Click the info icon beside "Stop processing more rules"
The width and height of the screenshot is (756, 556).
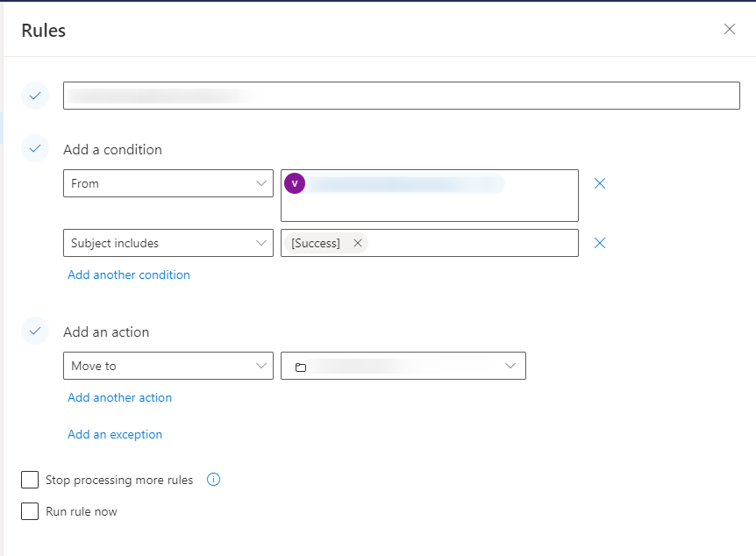[x=213, y=480]
